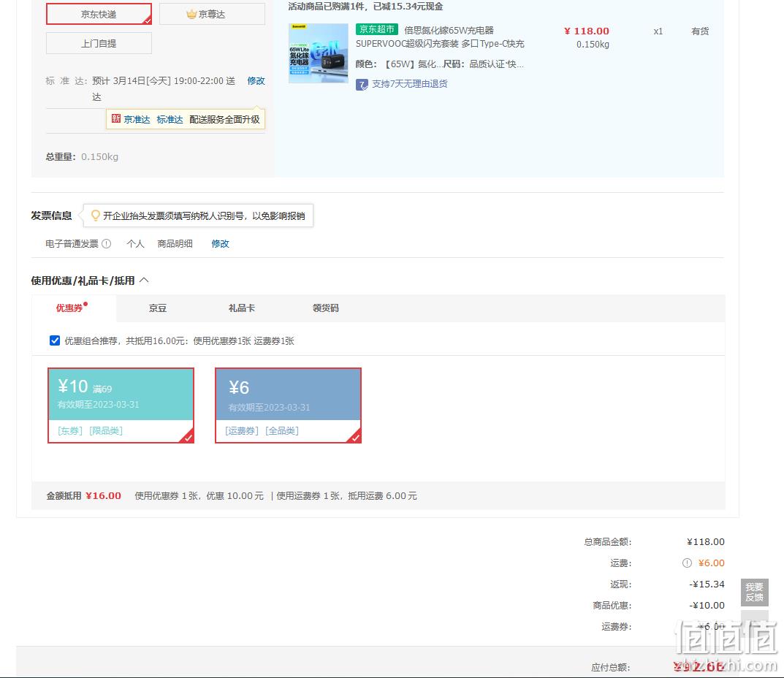Image resolution: width=784 pixels, height=678 pixels.
Task: Click 金额抵用 ¥16.00 amount
Action: click(x=103, y=495)
